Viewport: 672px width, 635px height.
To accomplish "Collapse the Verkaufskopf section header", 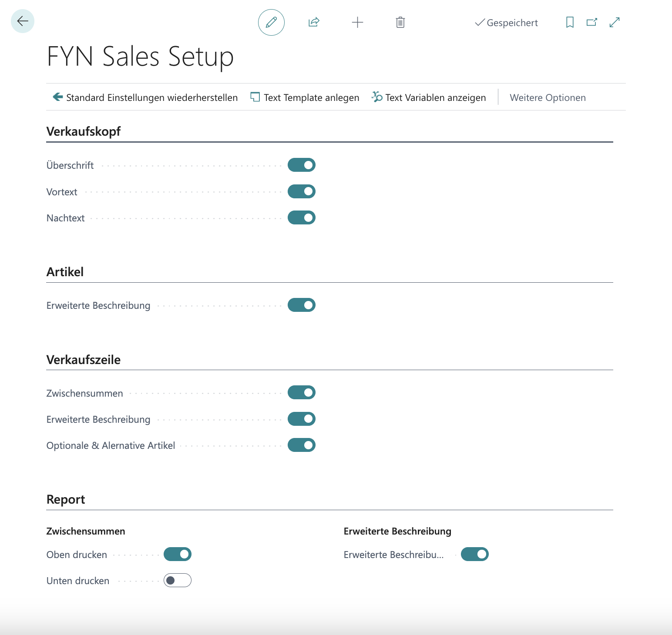I will point(84,131).
